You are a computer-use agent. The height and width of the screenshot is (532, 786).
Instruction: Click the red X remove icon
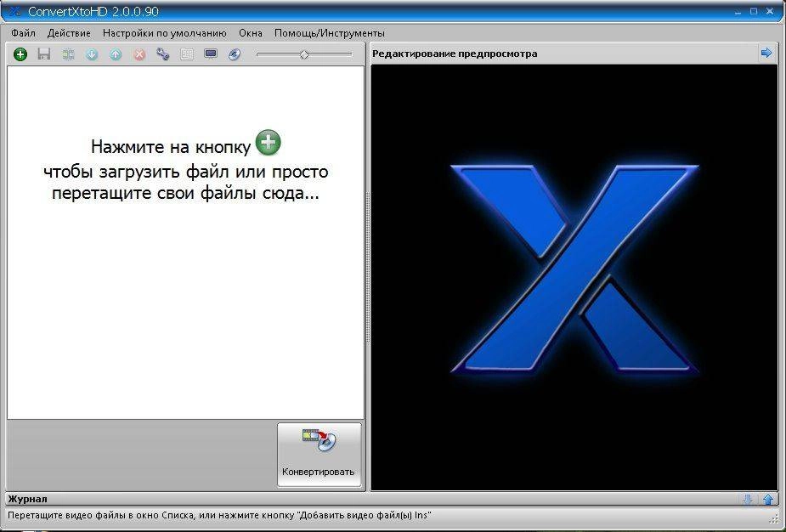140,54
